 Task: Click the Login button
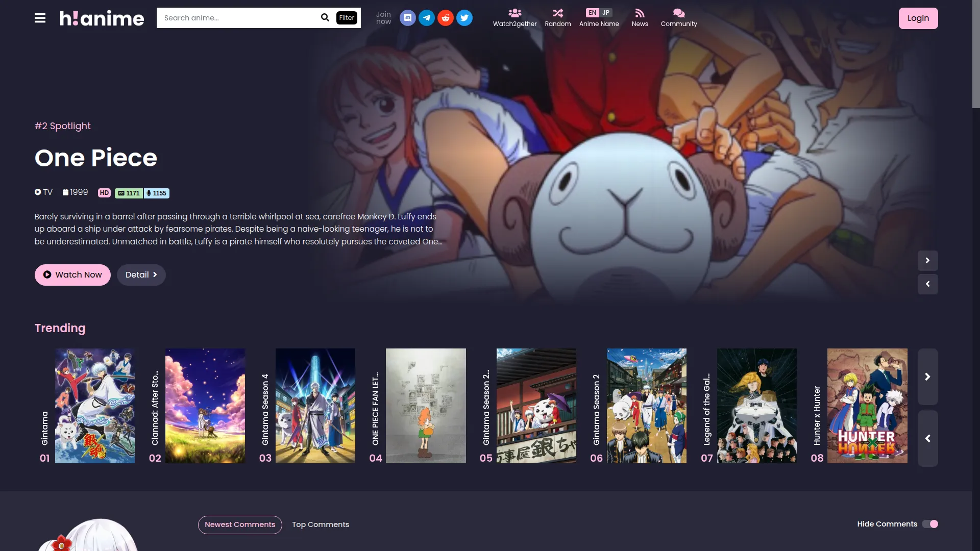(x=918, y=18)
